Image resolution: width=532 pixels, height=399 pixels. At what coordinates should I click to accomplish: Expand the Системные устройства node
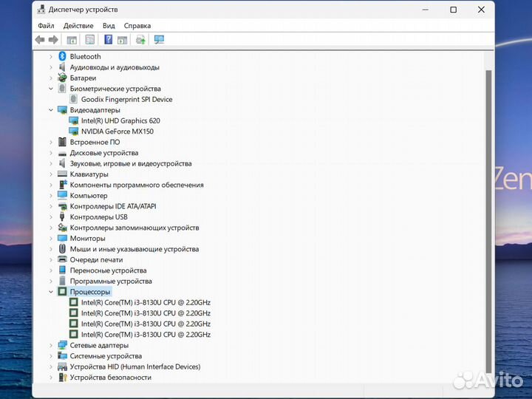point(51,356)
